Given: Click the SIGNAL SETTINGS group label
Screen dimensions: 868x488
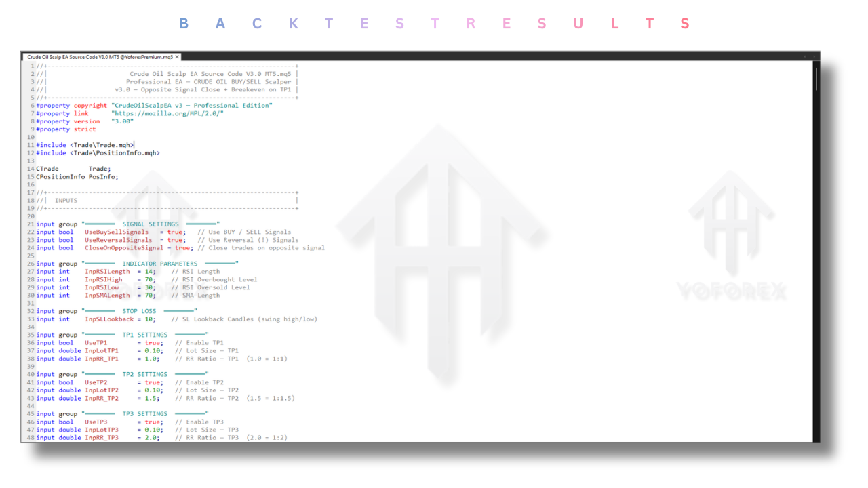Looking at the screenshot, I should (x=150, y=224).
